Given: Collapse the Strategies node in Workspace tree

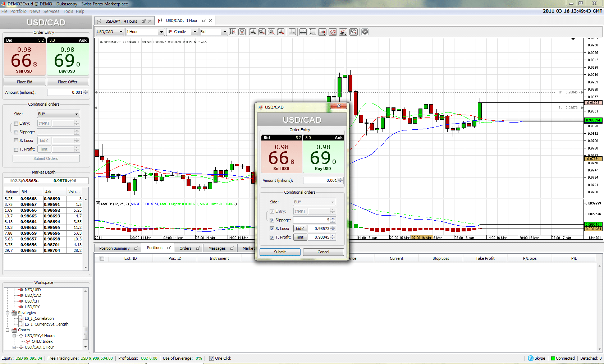Looking at the screenshot, I should click(7, 313).
